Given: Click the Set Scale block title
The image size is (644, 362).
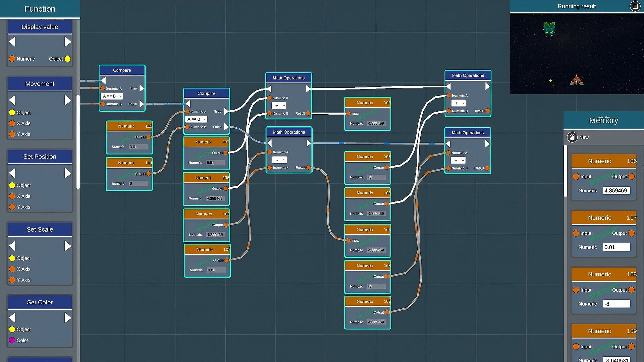Looking at the screenshot, I should pos(40,230).
